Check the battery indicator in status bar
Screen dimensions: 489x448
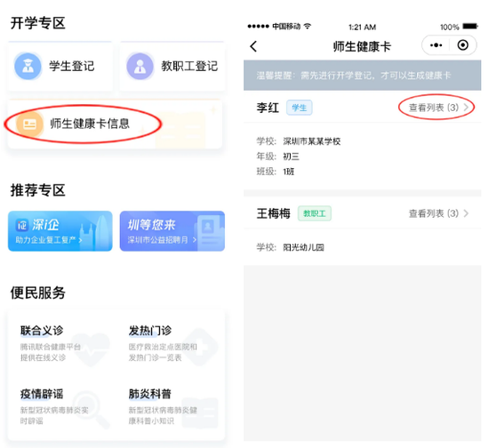pyautogui.click(x=470, y=26)
